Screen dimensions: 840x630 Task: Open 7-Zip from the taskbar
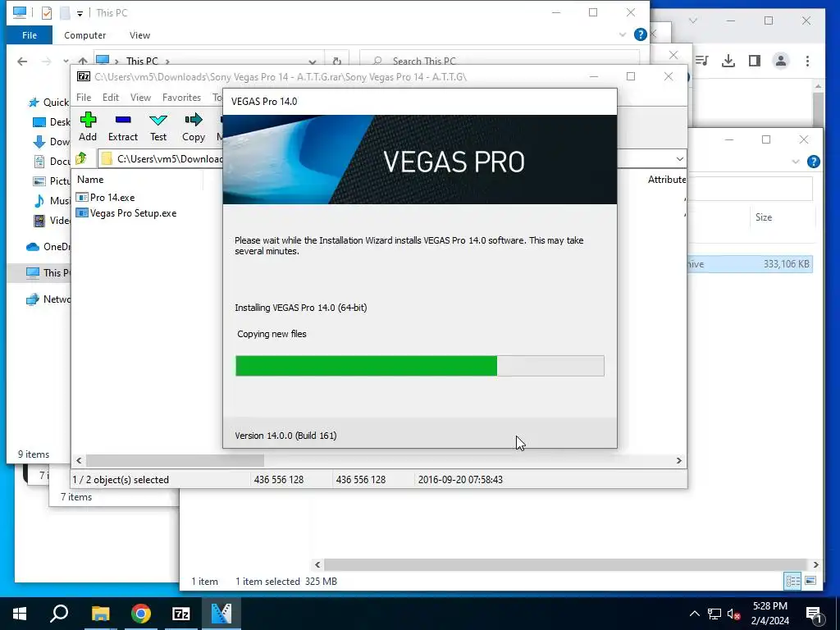pyautogui.click(x=181, y=614)
